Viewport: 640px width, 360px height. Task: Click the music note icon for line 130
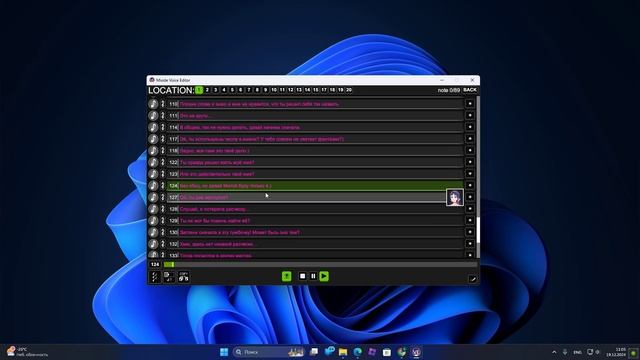[153, 232]
